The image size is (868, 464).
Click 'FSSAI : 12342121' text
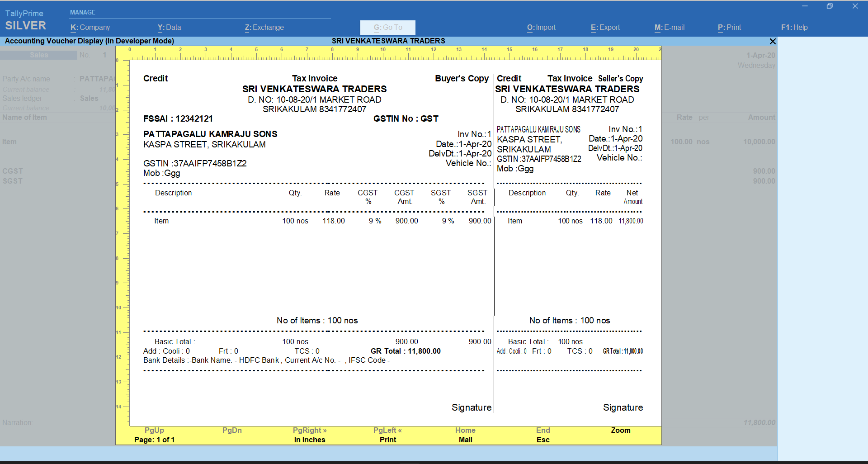178,118
